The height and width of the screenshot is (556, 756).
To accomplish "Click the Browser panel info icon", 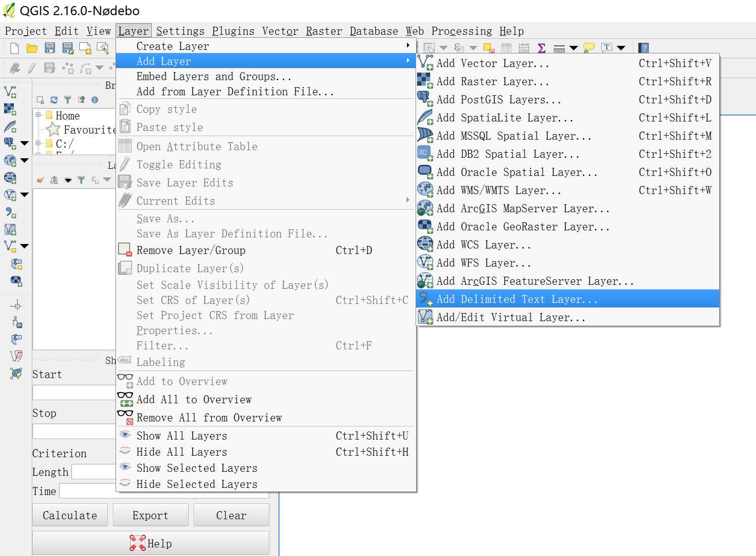I will (95, 100).
